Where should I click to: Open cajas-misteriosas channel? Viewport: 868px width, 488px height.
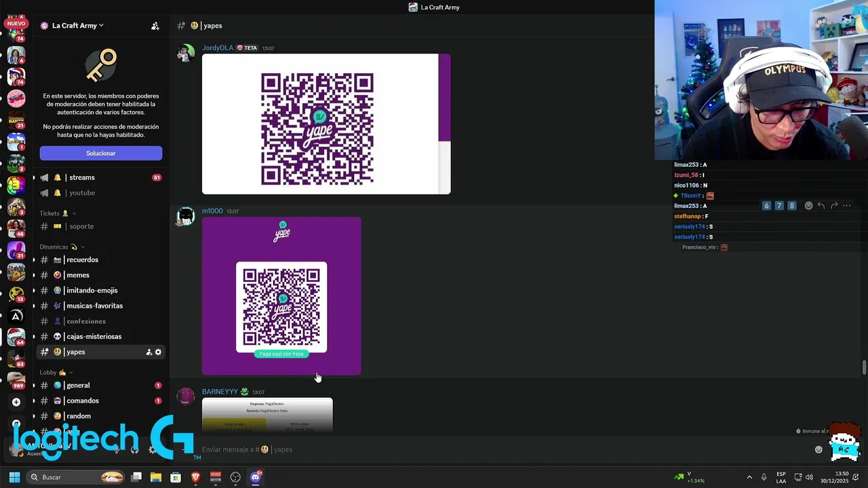coord(100,336)
